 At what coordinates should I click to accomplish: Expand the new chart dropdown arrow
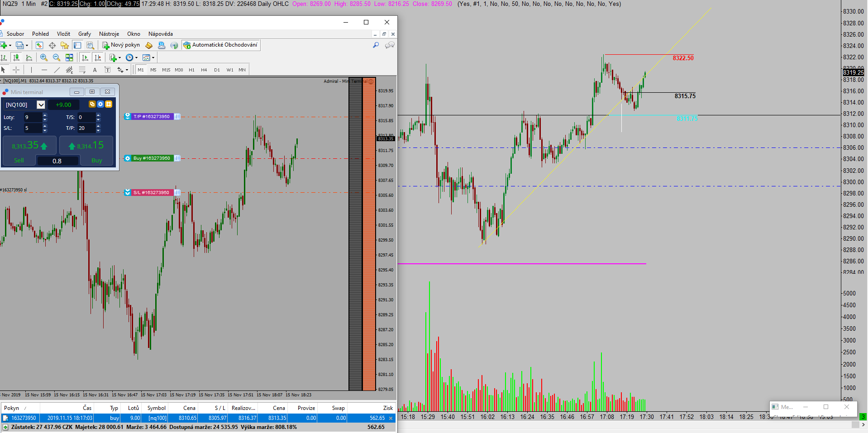click(x=10, y=45)
